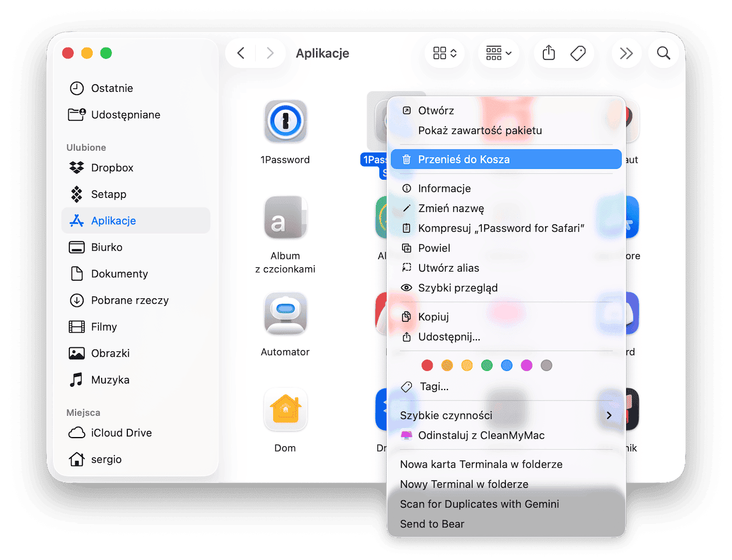Click the tag toolbar icon
The image size is (732, 560).
(578, 53)
